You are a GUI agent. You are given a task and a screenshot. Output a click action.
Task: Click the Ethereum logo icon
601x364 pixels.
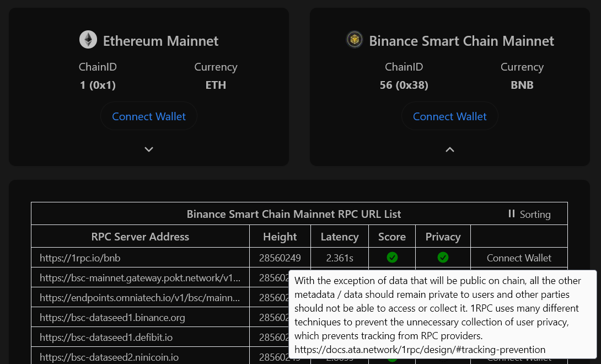point(88,40)
